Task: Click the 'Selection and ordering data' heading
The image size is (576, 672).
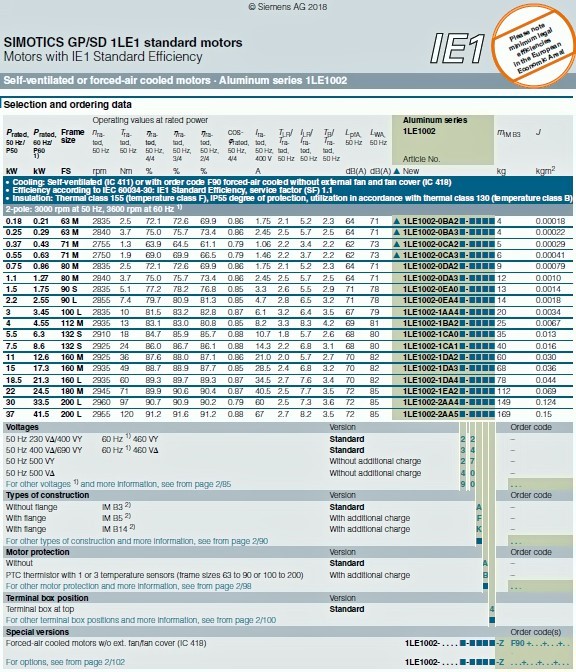Action: [x=68, y=105]
